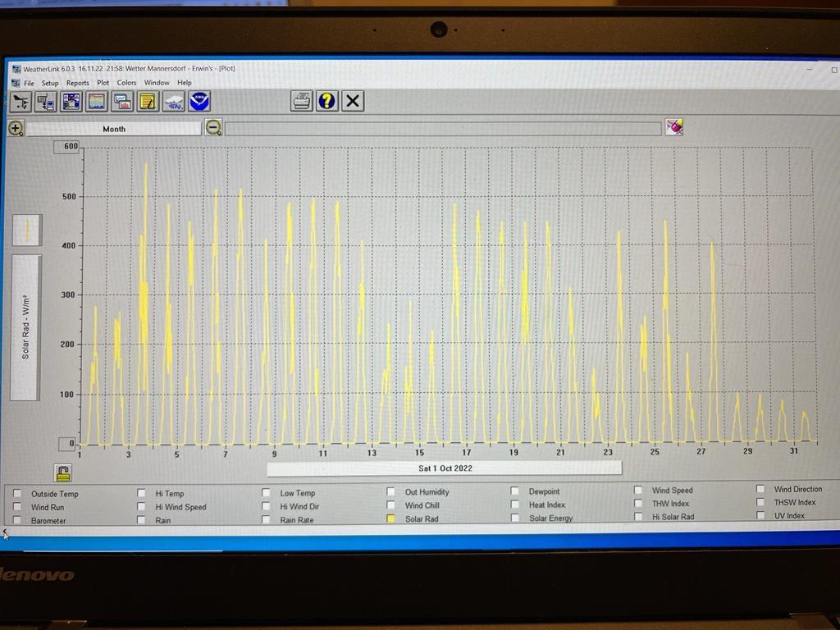Enable the Wind Speed checkbox

click(x=638, y=490)
